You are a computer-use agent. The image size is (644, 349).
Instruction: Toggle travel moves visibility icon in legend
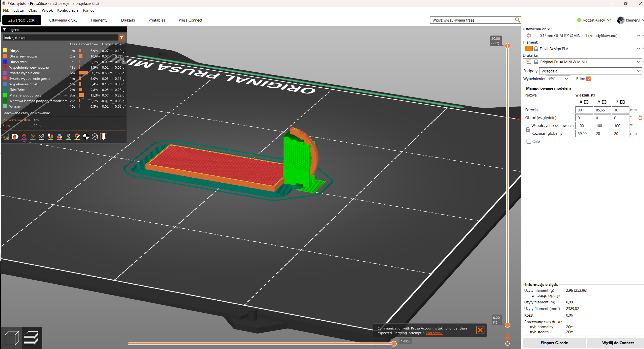pos(6,137)
